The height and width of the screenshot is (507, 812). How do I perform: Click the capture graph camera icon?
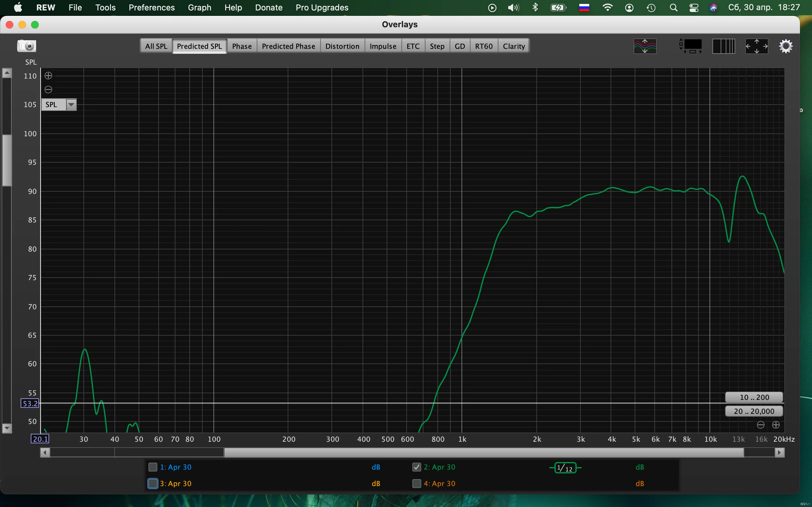click(27, 46)
